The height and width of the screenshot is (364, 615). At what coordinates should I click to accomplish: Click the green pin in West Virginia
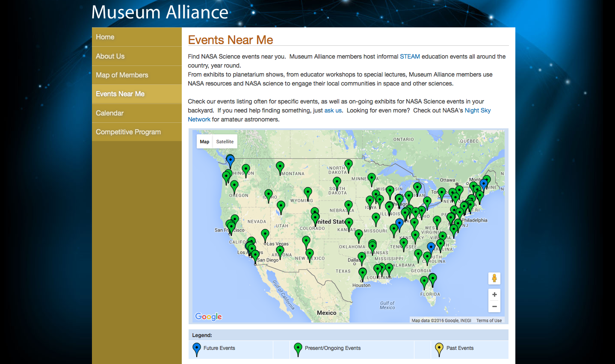coord(437,222)
